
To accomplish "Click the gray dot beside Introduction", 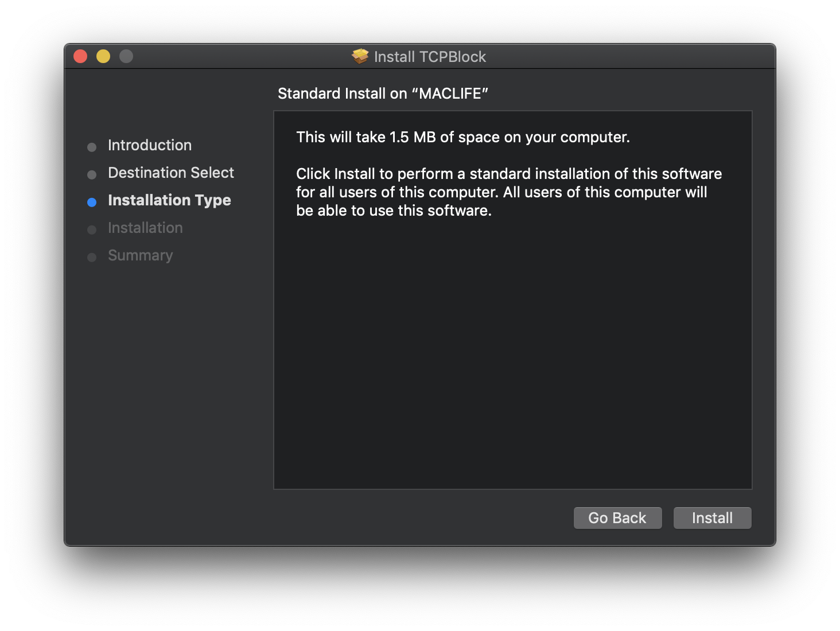I will tap(92, 147).
